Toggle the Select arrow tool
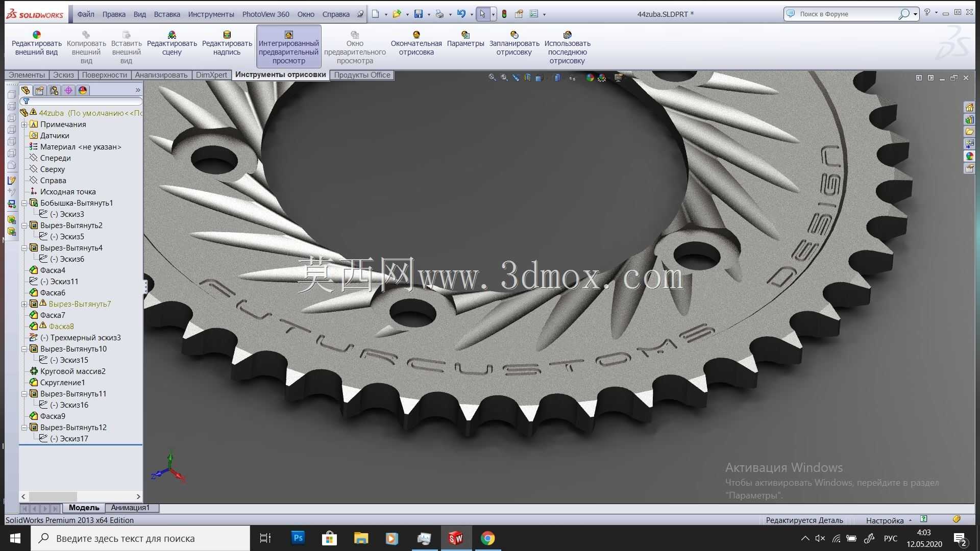Viewport: 980px width, 551px height. point(482,14)
